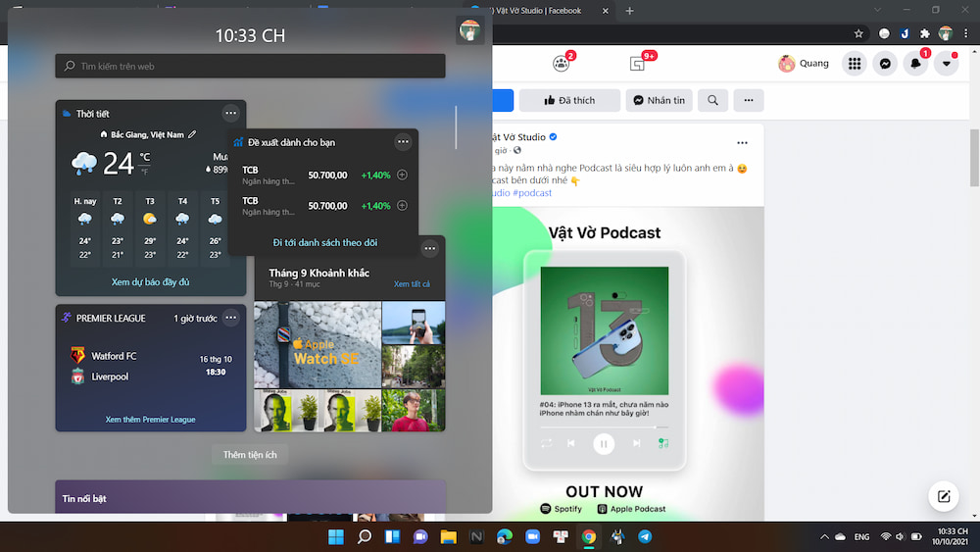Open Premier League widget options menu
This screenshot has height=552, width=980.
[230, 318]
